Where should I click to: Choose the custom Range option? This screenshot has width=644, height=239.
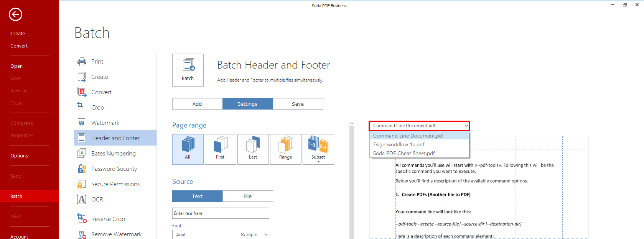(x=286, y=149)
